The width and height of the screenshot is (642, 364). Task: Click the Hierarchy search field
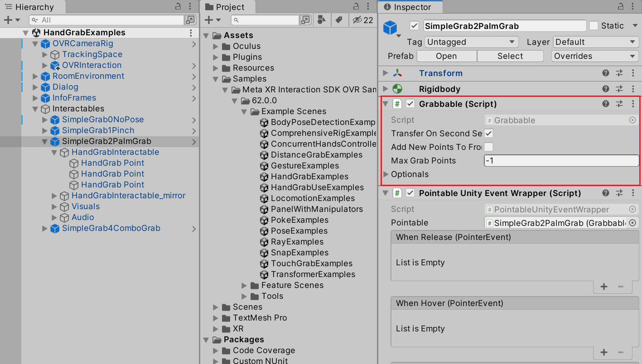[x=106, y=20]
